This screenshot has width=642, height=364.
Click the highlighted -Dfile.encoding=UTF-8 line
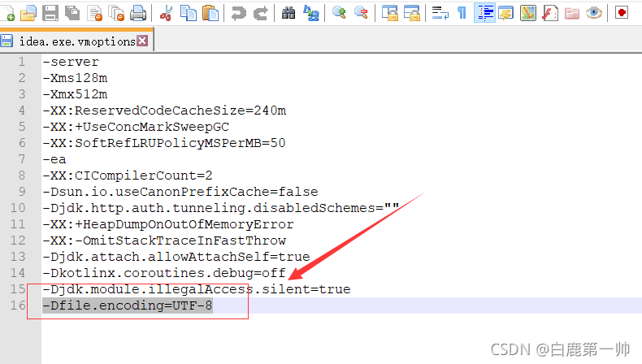point(128,305)
